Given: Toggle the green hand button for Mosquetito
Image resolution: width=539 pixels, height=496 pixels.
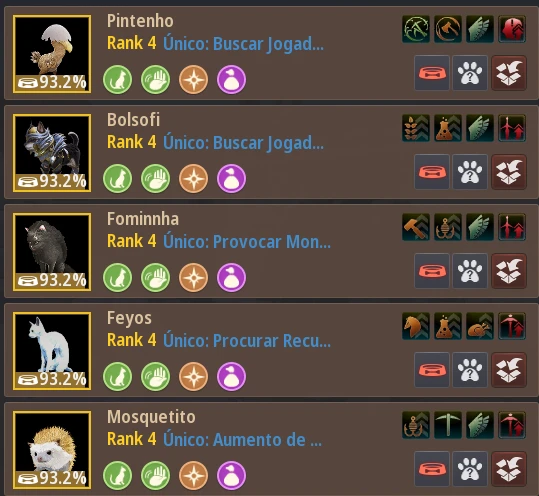Looking at the screenshot, I should 155,475.
